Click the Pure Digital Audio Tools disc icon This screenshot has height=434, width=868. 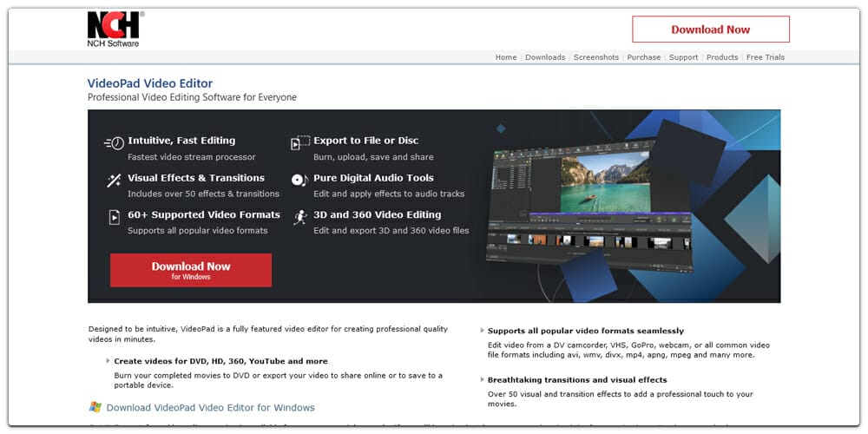click(299, 180)
